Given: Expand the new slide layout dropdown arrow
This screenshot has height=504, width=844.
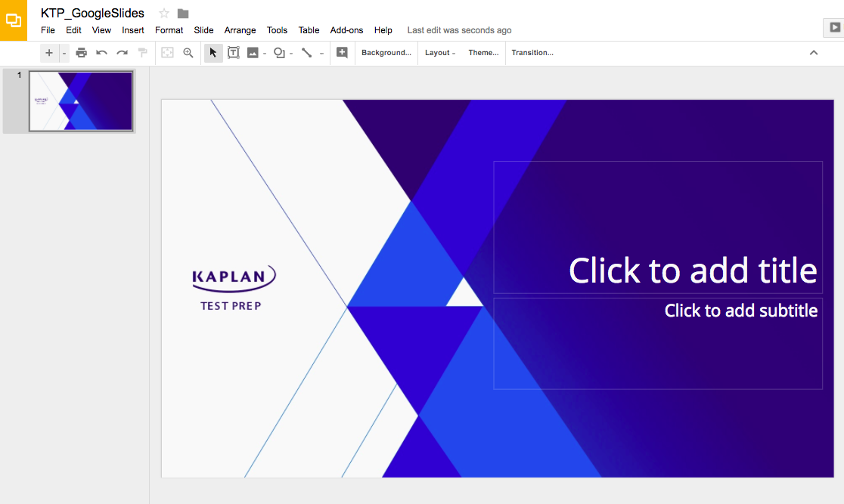Looking at the screenshot, I should pos(64,53).
